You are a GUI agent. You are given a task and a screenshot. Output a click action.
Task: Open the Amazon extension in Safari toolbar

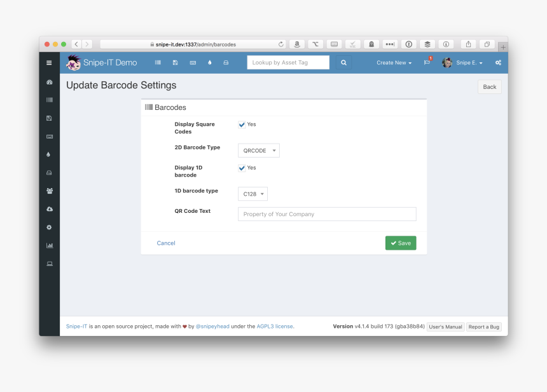(x=297, y=44)
